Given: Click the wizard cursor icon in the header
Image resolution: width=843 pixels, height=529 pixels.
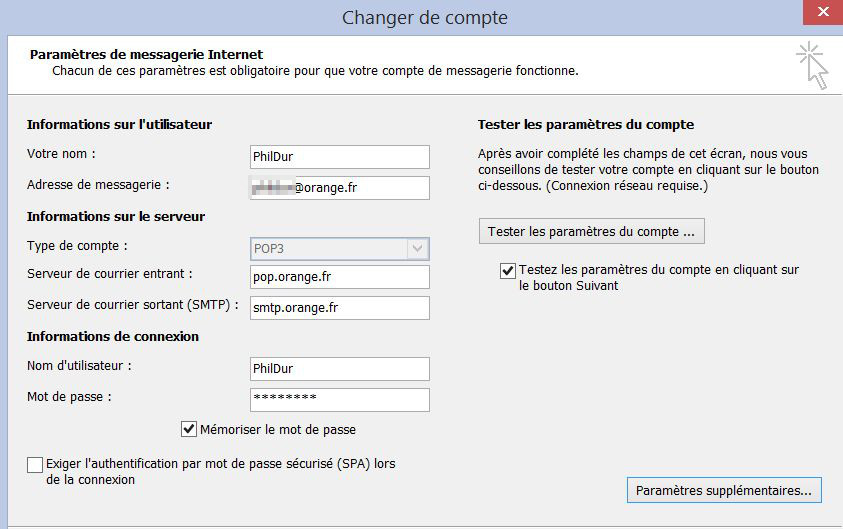Looking at the screenshot, I should tap(812, 66).
